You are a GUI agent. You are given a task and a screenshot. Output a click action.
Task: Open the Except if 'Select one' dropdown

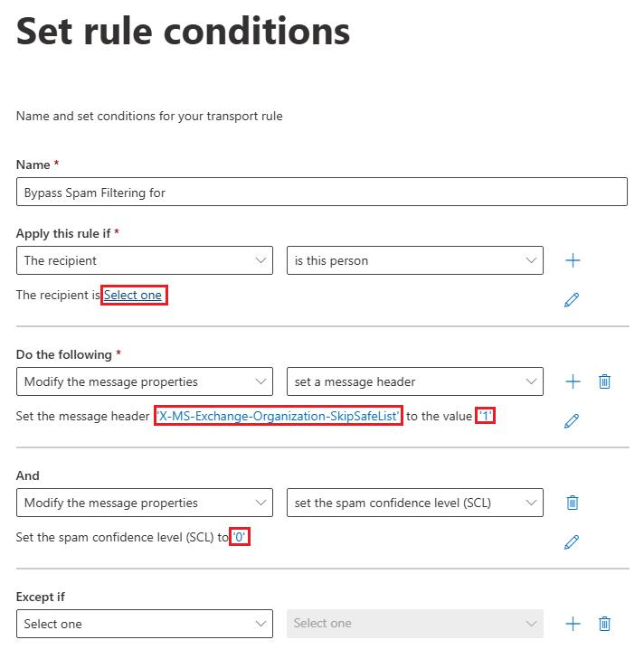[x=145, y=624]
